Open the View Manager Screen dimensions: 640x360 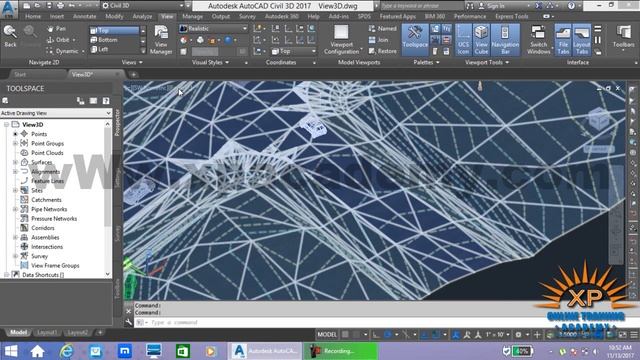(x=161, y=40)
